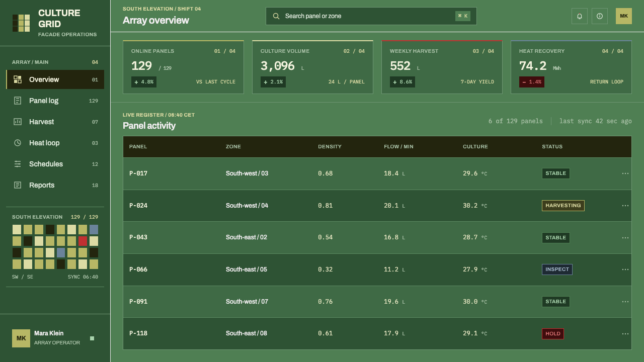Click the HOLD status badge
The width and height of the screenshot is (644, 362).
pos(553,334)
